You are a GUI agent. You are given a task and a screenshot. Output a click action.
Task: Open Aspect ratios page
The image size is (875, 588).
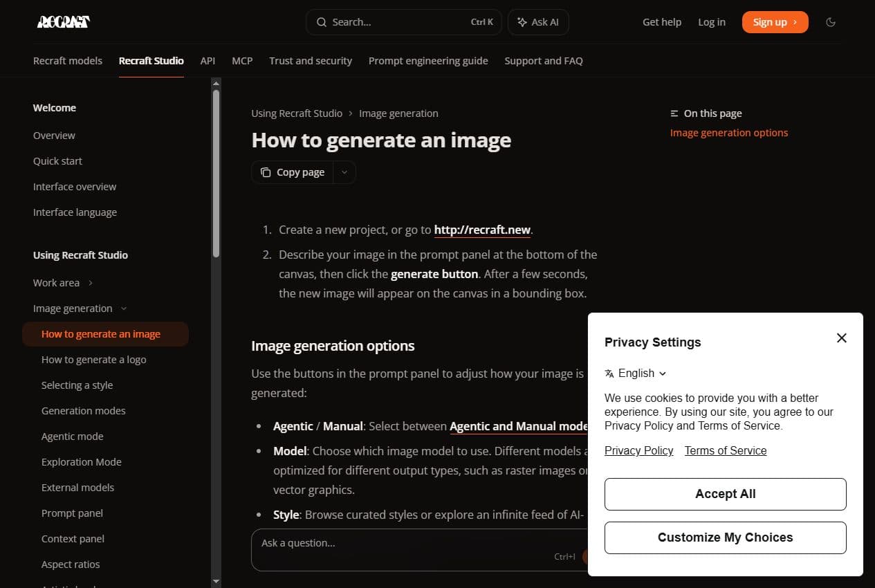tap(71, 564)
